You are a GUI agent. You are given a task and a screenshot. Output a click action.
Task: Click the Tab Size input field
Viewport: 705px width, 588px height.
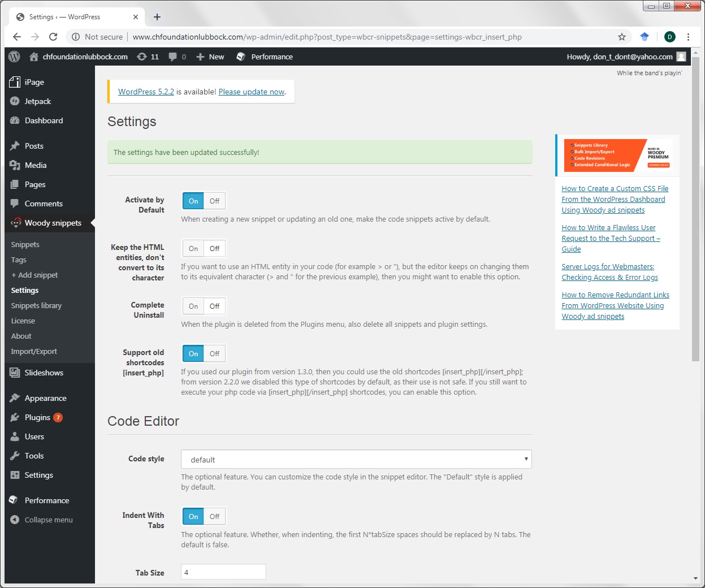click(223, 572)
